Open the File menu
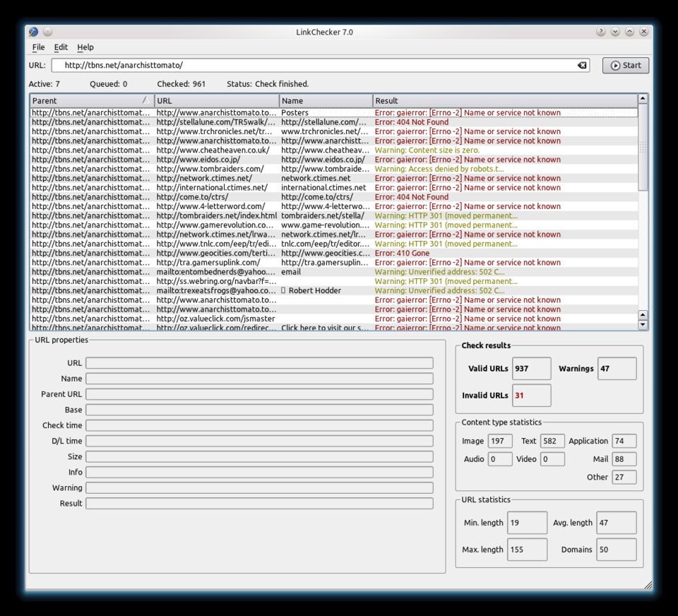Viewport: 678px width, 616px height. tap(38, 47)
